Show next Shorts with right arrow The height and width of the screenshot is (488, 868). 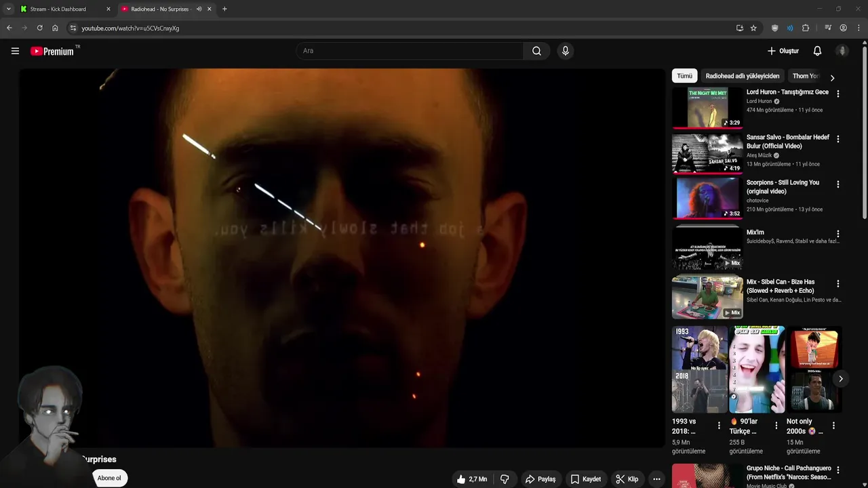[840, 379]
